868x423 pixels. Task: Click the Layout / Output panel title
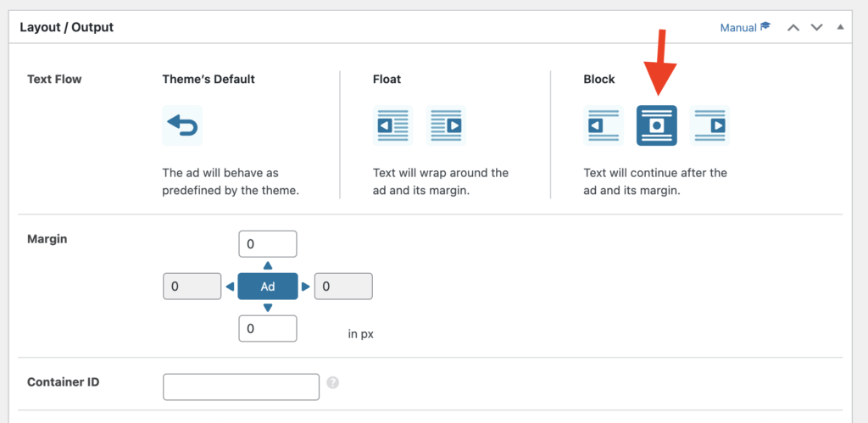click(67, 27)
